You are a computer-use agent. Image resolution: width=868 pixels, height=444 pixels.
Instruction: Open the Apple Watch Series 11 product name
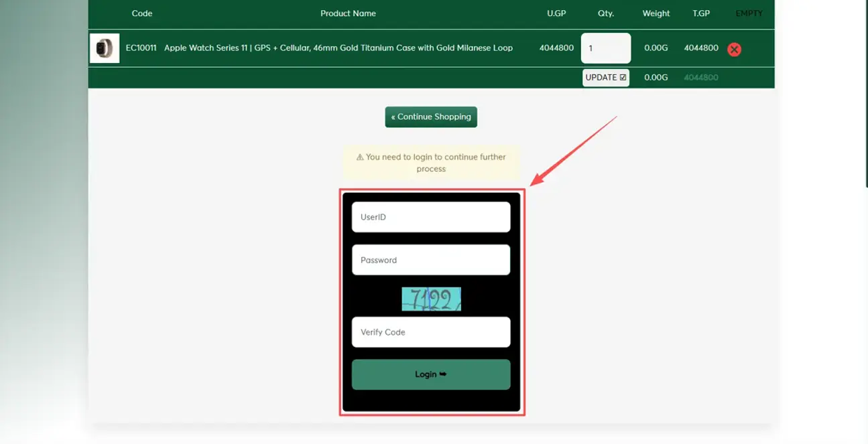(x=338, y=48)
